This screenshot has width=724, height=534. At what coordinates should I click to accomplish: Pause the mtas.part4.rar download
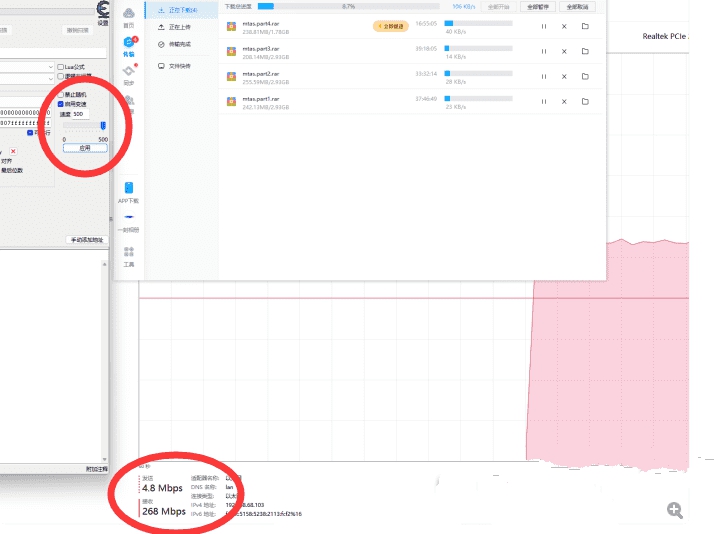click(544, 27)
